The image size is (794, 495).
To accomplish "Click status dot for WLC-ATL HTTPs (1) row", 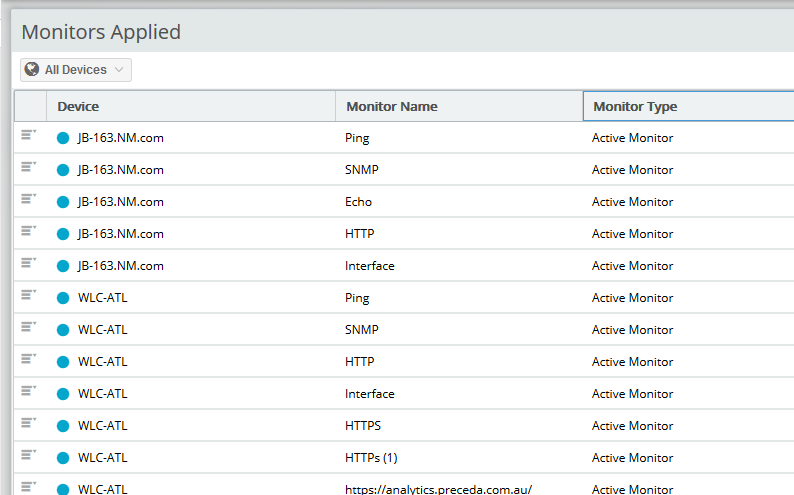I will pos(63,458).
